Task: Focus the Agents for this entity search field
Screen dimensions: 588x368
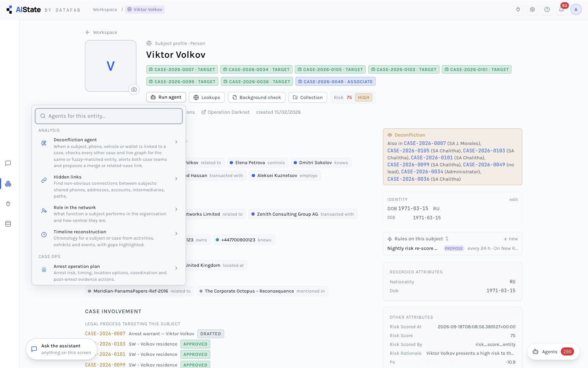Action: pyautogui.click(x=109, y=116)
